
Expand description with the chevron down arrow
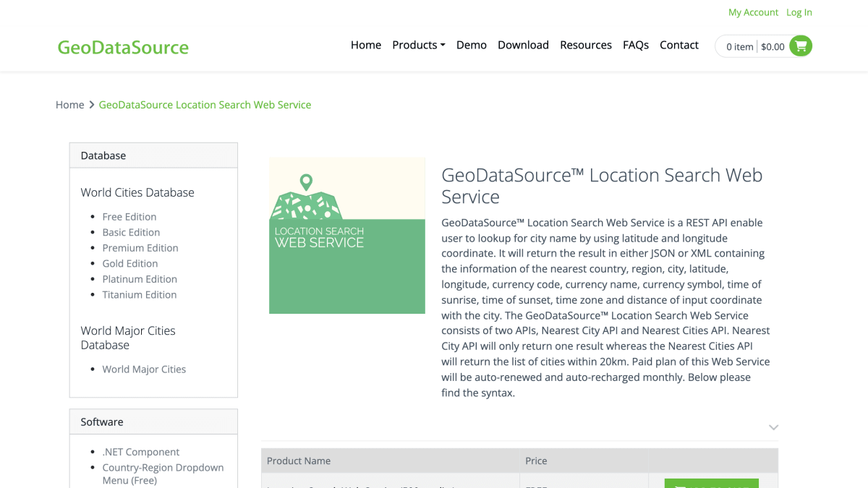click(773, 427)
